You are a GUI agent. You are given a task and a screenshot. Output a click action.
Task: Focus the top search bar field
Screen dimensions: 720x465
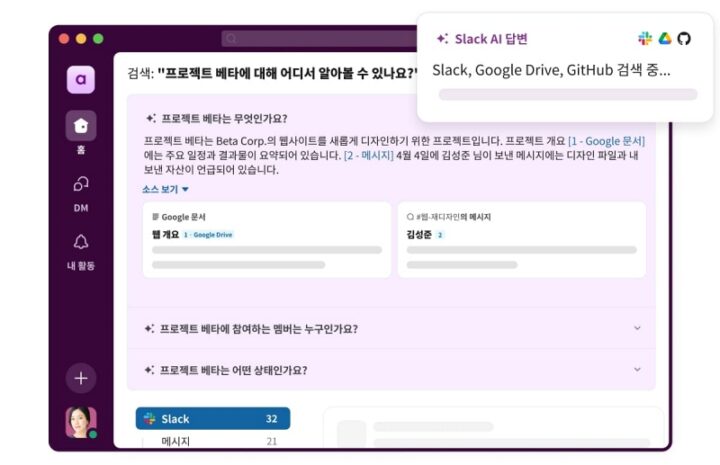coord(319,39)
